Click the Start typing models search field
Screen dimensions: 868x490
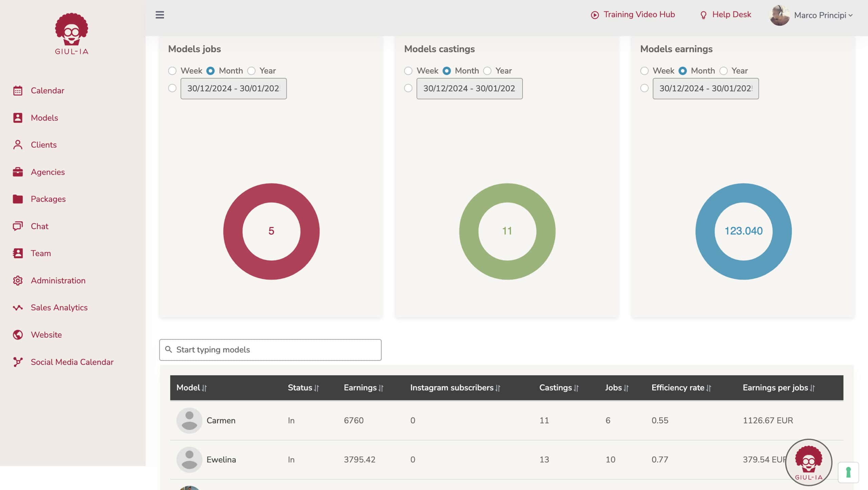coord(270,350)
